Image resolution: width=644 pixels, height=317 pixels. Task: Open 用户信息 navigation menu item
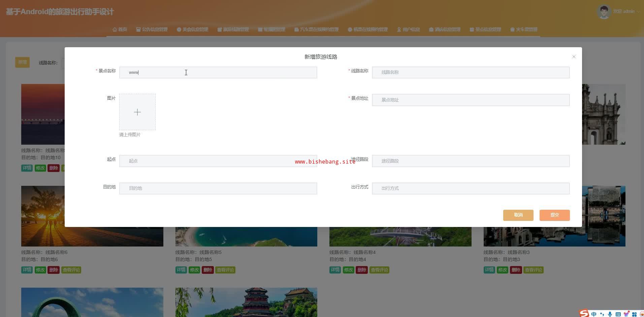tap(408, 29)
